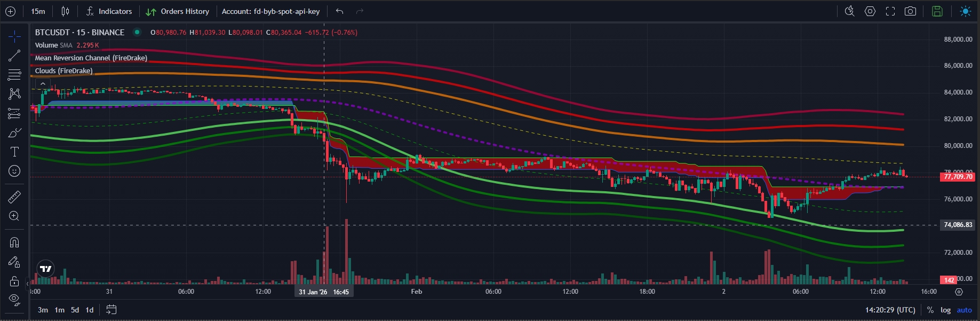Open the 15m timeframe dropdown
The width and height of the screenshot is (980, 321).
point(38,11)
